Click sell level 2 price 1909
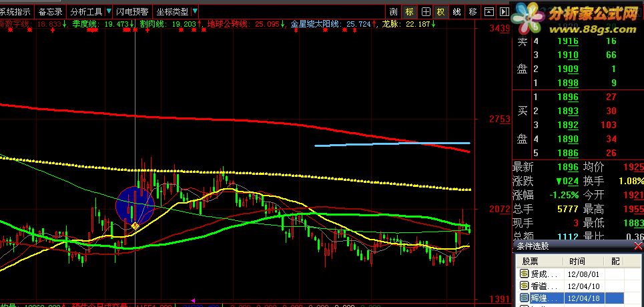Image resolution: width=644 pixels, height=307 pixels. coord(568,69)
